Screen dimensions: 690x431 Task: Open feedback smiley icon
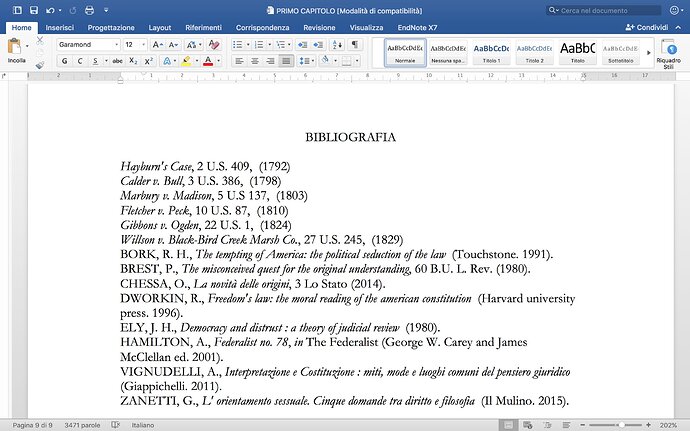point(674,10)
